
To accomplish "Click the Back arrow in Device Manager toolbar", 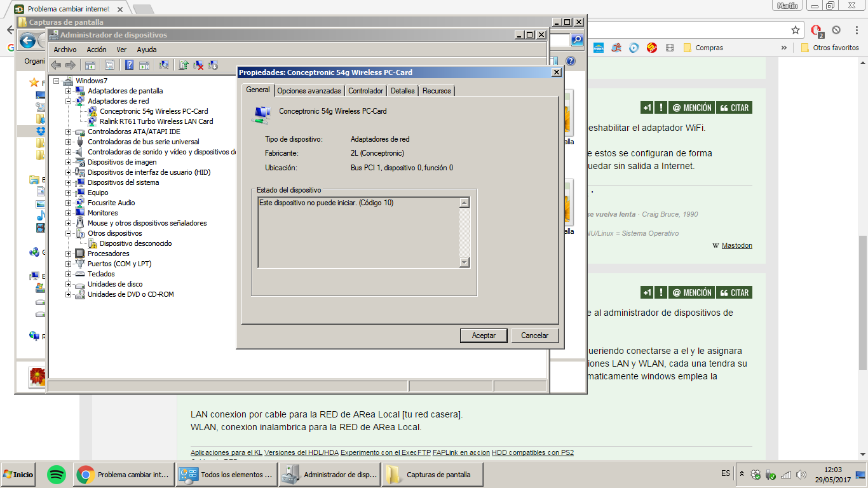I will pyautogui.click(x=56, y=65).
